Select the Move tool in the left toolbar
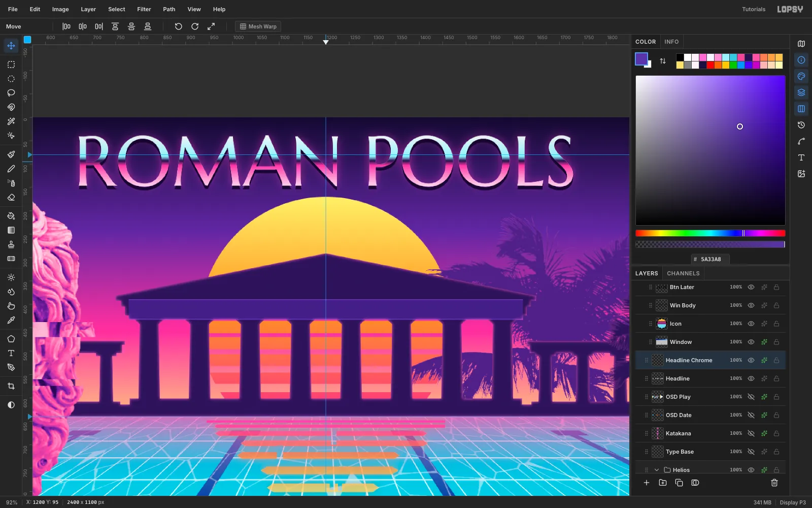The height and width of the screenshot is (508, 812). [x=11, y=46]
